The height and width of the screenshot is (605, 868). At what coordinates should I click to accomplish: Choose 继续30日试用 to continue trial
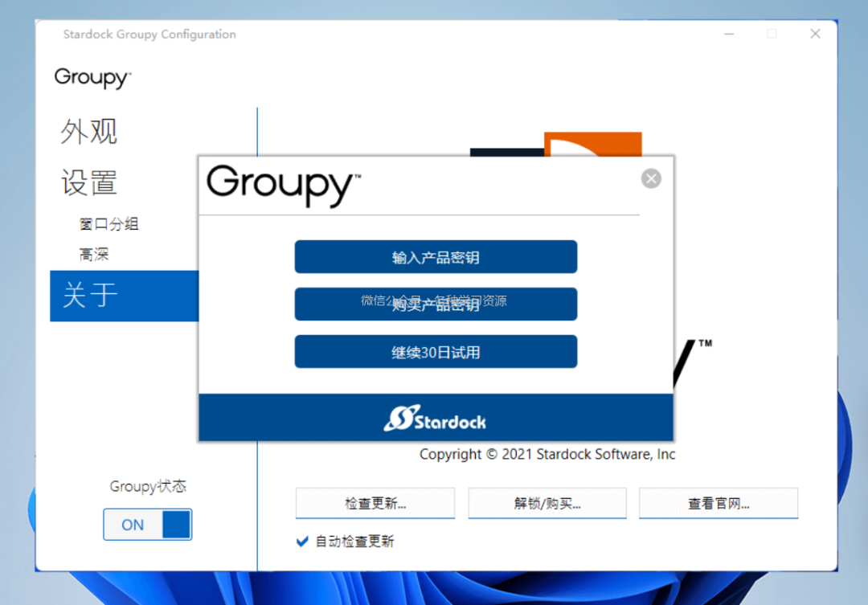[x=436, y=351]
